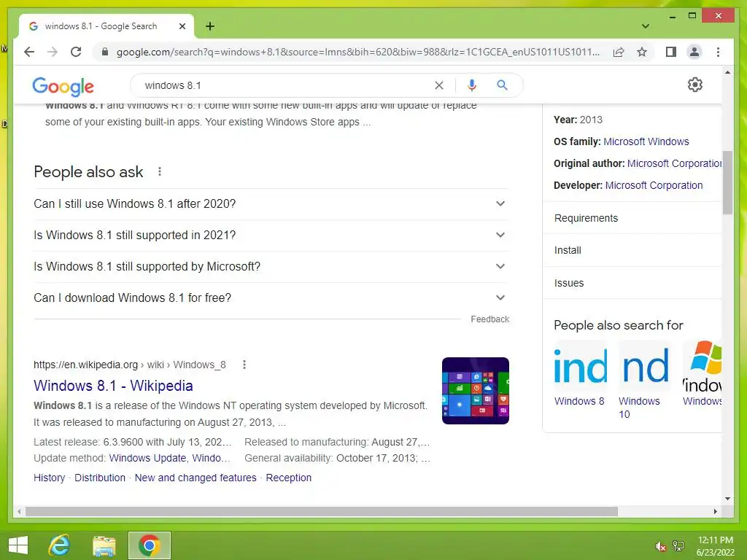The image size is (747, 560).
Task: Click the wikipedia.org result URL breadcrumb
Action: click(130, 365)
